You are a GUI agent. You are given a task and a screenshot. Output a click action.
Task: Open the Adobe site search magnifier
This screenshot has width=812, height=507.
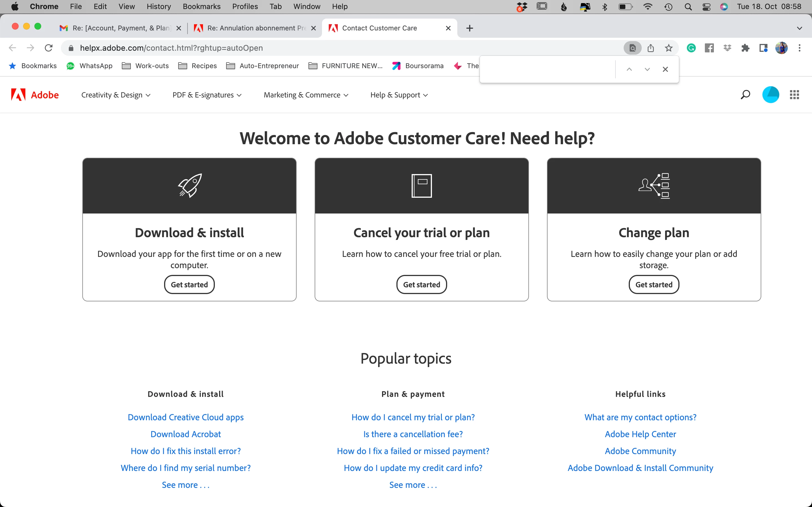click(x=745, y=95)
